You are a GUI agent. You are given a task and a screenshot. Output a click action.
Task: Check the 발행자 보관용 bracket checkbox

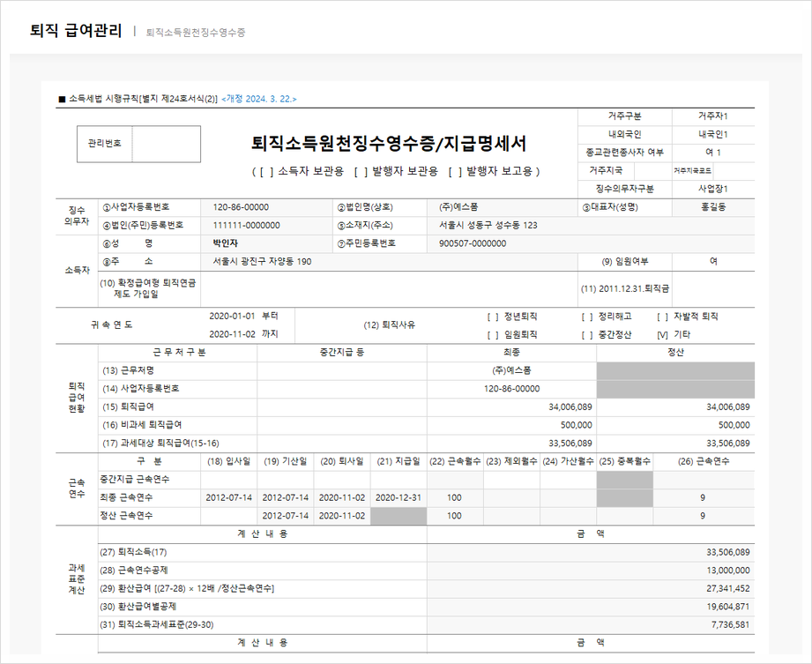click(x=361, y=171)
